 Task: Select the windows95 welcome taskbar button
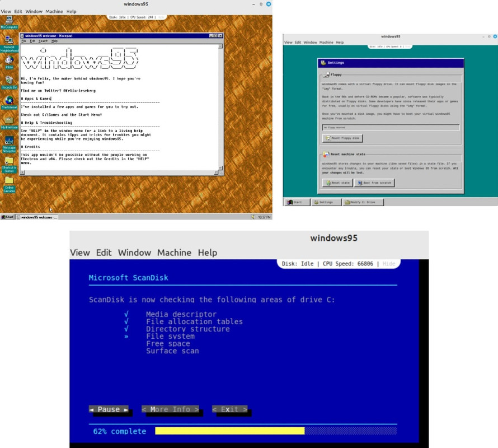tap(37, 217)
